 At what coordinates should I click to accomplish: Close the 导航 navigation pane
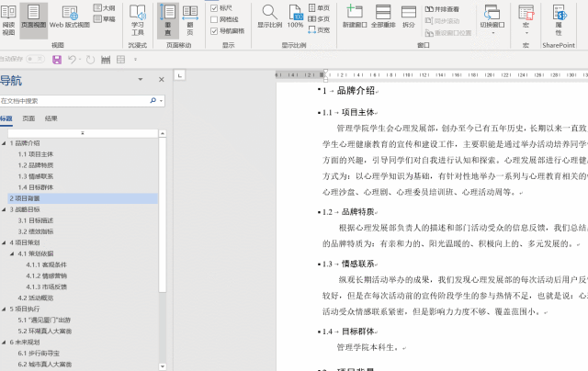(x=162, y=80)
